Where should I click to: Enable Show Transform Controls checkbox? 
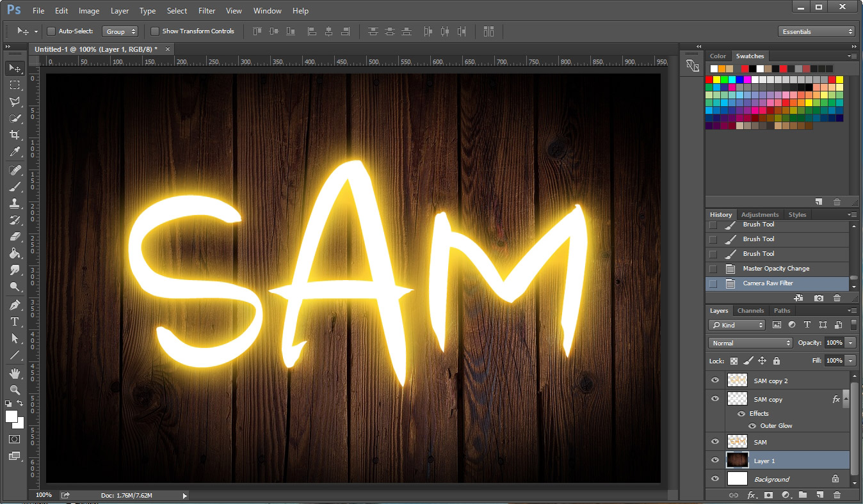[154, 31]
